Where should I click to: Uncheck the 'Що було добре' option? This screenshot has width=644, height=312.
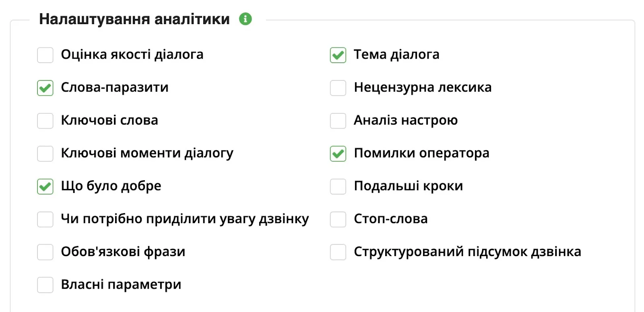45,187
